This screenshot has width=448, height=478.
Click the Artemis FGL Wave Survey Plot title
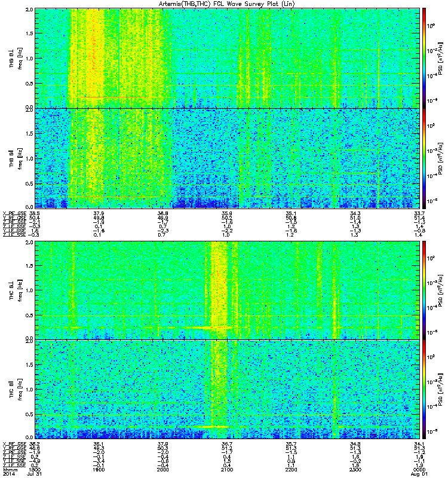[226, 4]
